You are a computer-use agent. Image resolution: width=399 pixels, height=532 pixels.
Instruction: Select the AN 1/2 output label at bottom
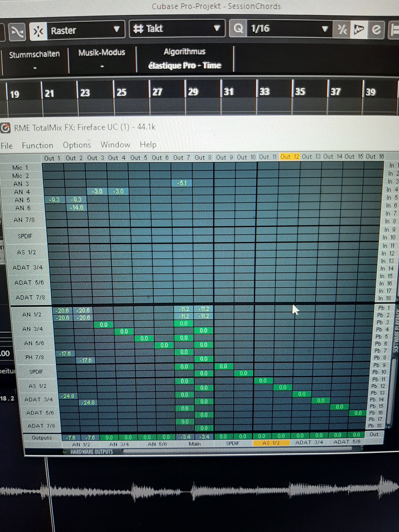click(x=81, y=445)
